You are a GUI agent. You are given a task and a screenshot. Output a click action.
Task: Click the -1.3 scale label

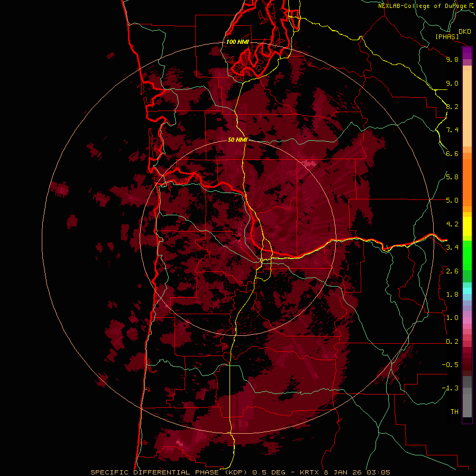pyautogui.click(x=450, y=388)
